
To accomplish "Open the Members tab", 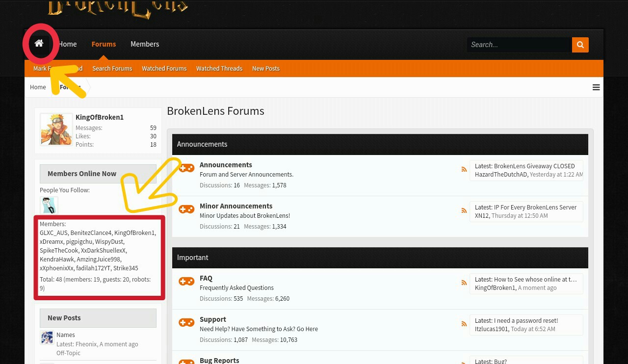I will click(x=145, y=44).
